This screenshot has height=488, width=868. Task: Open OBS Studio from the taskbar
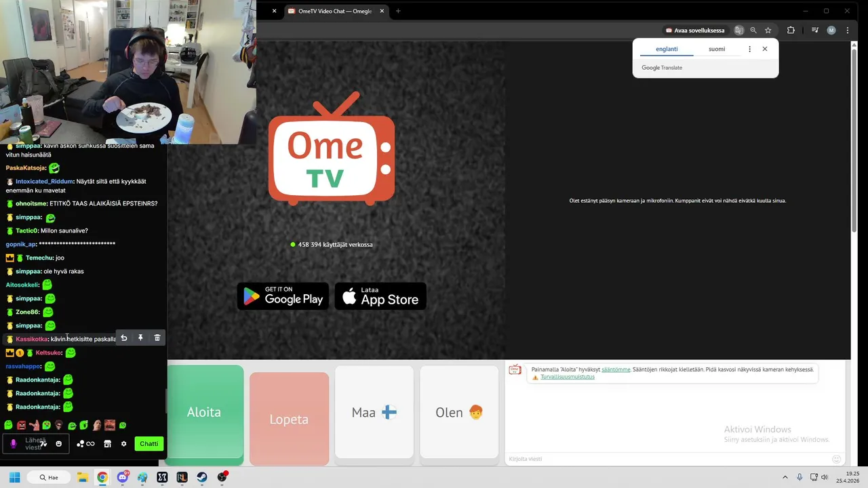[222, 477]
